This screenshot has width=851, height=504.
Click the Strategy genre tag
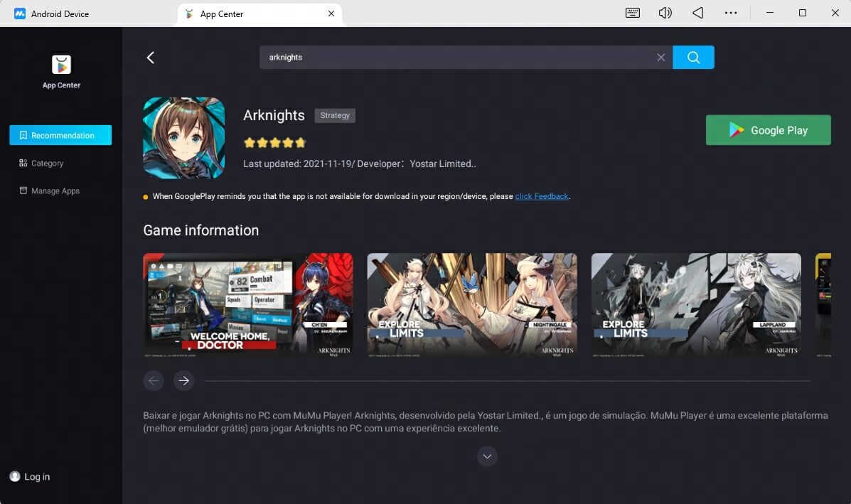[x=335, y=116]
